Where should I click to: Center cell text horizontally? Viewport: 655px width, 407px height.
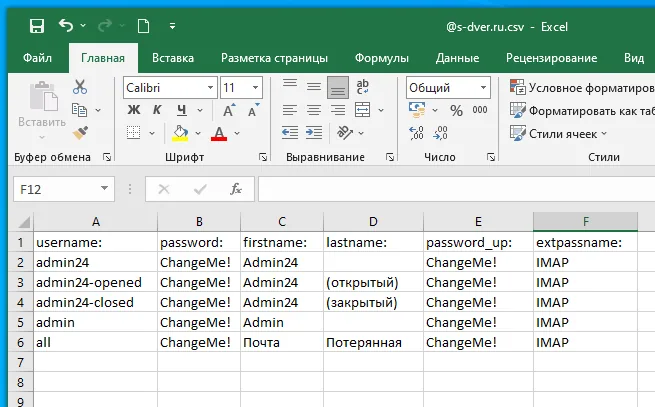[x=314, y=110]
